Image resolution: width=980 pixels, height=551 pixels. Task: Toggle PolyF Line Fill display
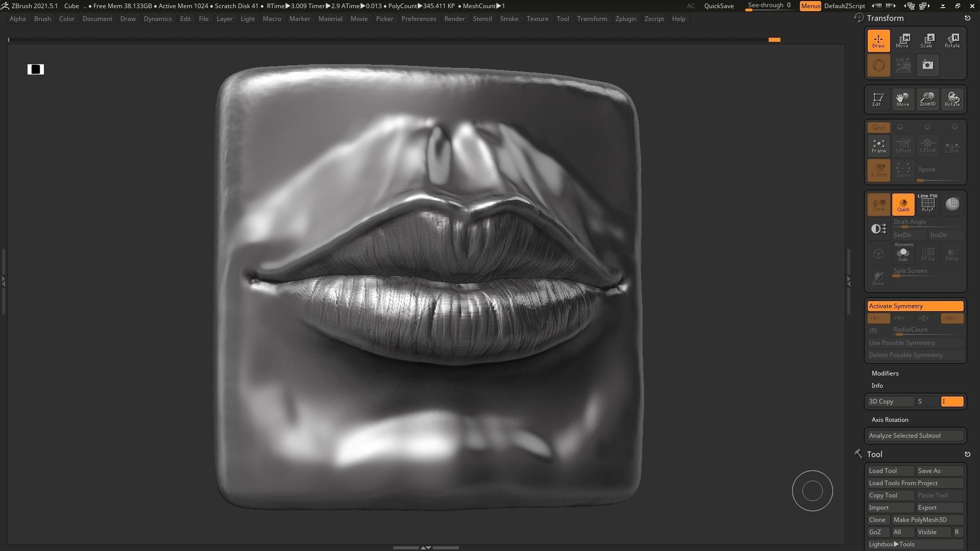point(927,204)
